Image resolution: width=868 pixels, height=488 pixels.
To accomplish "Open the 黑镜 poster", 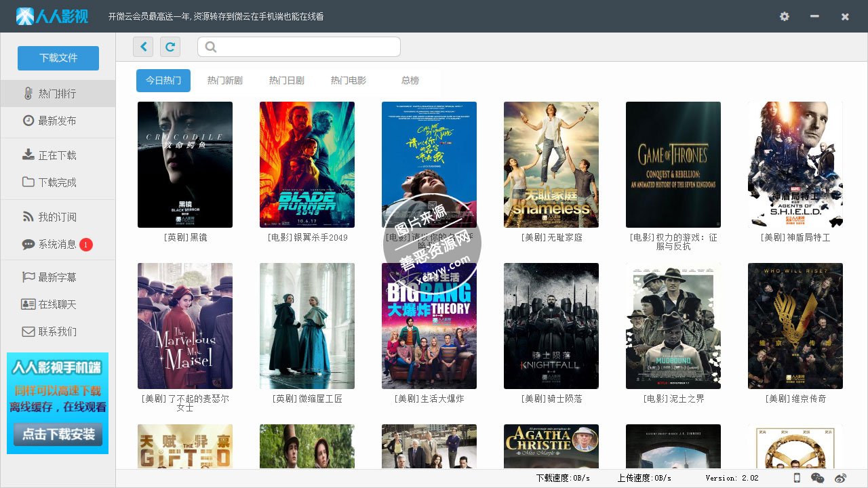I will [185, 165].
